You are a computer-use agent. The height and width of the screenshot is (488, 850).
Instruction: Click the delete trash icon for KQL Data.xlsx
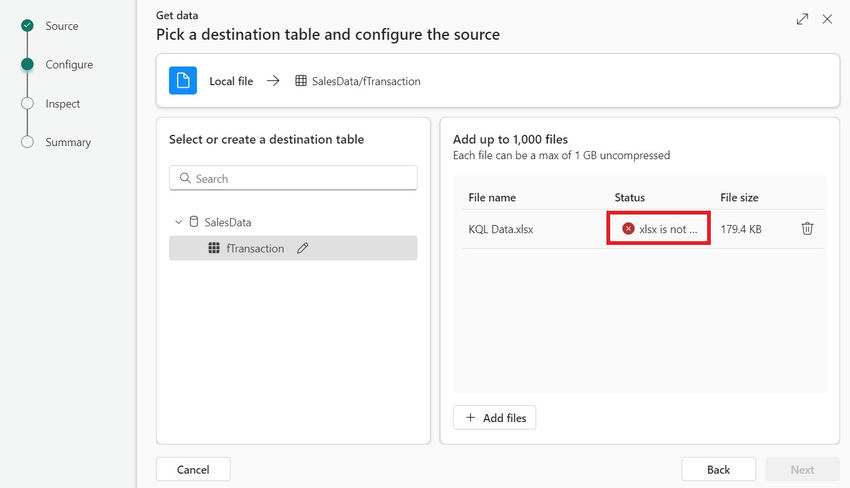click(x=807, y=229)
